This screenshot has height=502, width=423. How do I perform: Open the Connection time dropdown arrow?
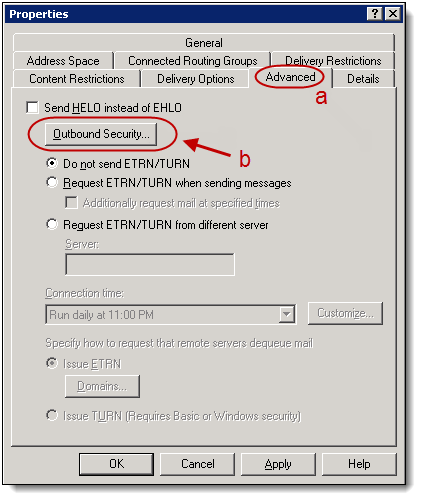pos(286,314)
